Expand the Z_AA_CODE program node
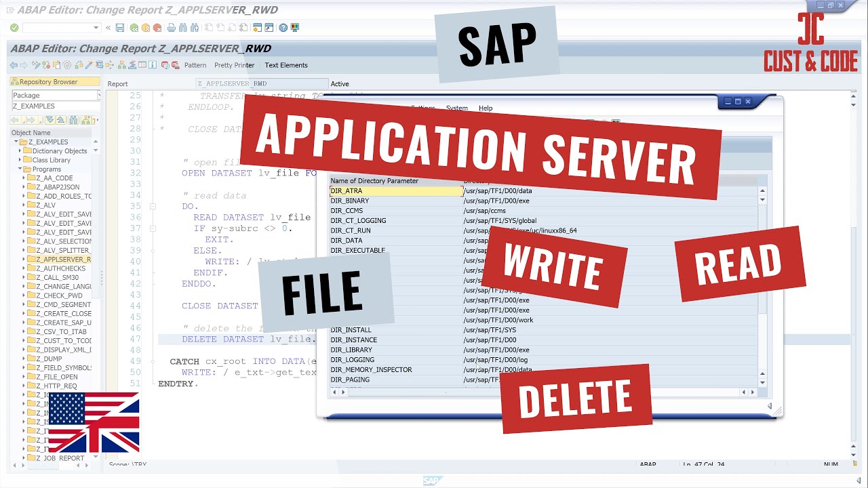This screenshot has height=488, width=868. point(24,178)
